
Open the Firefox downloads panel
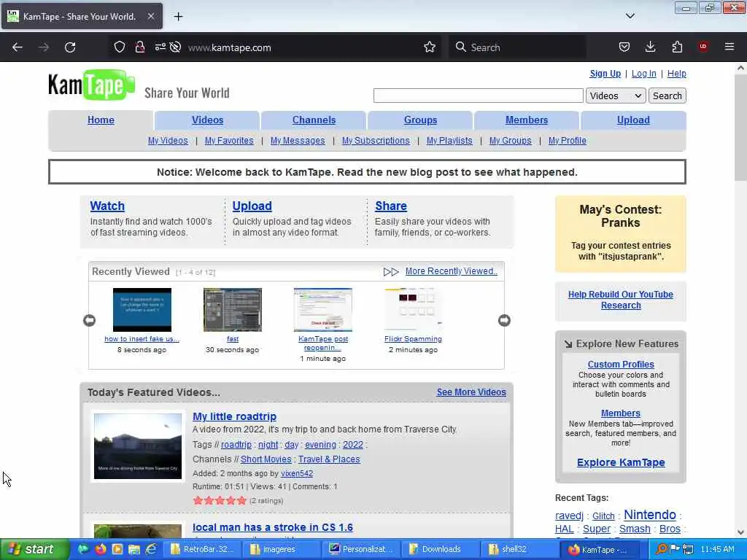tap(650, 47)
